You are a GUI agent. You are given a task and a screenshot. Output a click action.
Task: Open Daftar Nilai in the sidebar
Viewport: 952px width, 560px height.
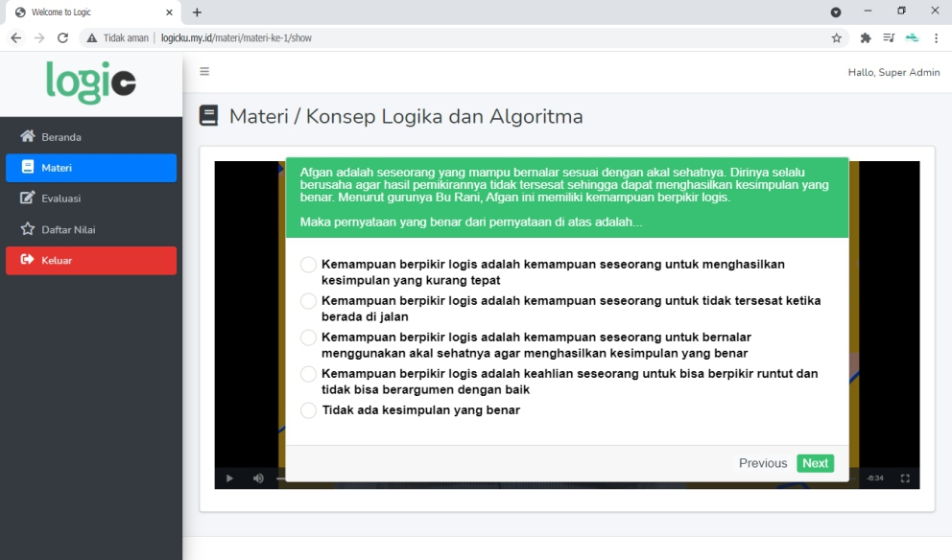pyautogui.click(x=68, y=229)
